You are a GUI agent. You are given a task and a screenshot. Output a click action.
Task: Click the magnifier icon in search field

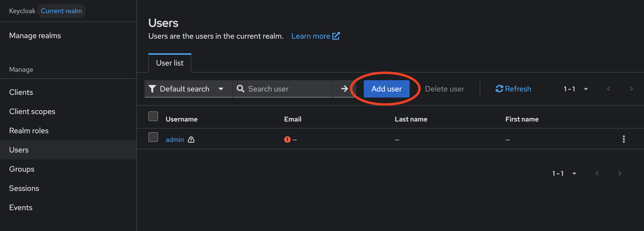coord(241,89)
